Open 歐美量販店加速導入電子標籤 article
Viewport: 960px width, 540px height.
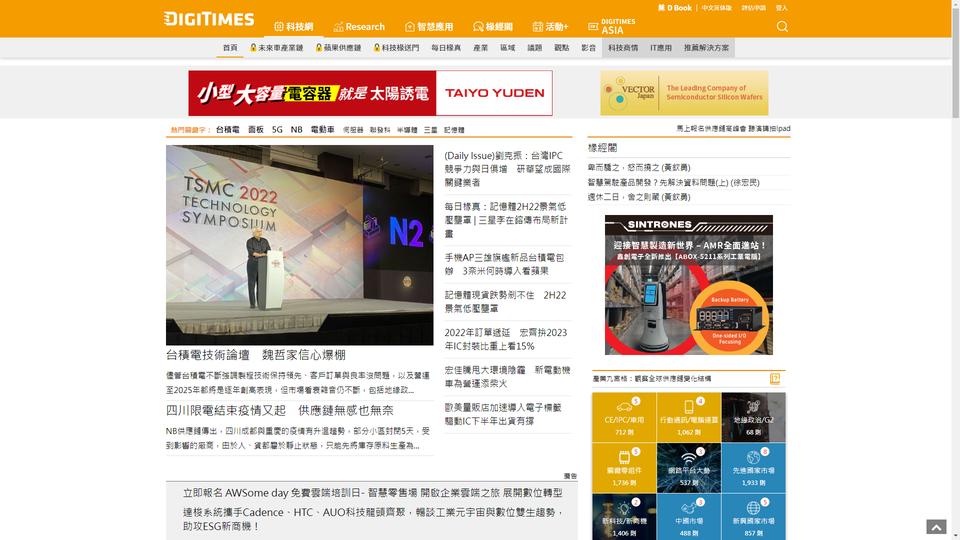(503, 414)
